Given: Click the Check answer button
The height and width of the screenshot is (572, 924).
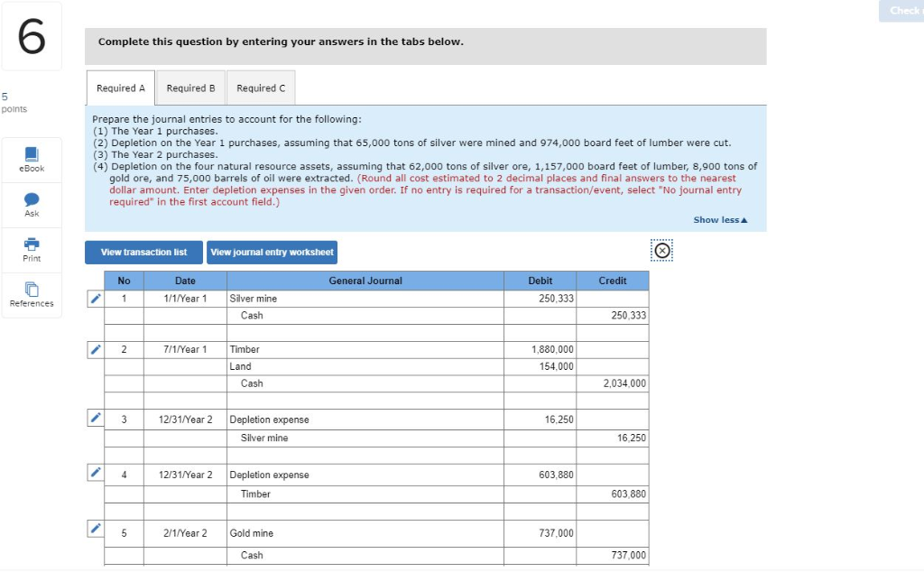Looking at the screenshot, I should point(901,10).
